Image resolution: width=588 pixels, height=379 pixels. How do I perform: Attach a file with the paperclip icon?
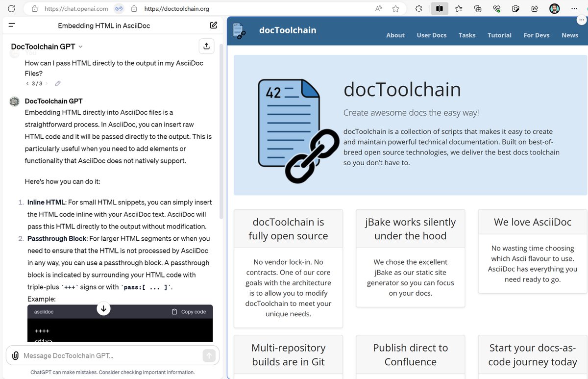pos(15,355)
